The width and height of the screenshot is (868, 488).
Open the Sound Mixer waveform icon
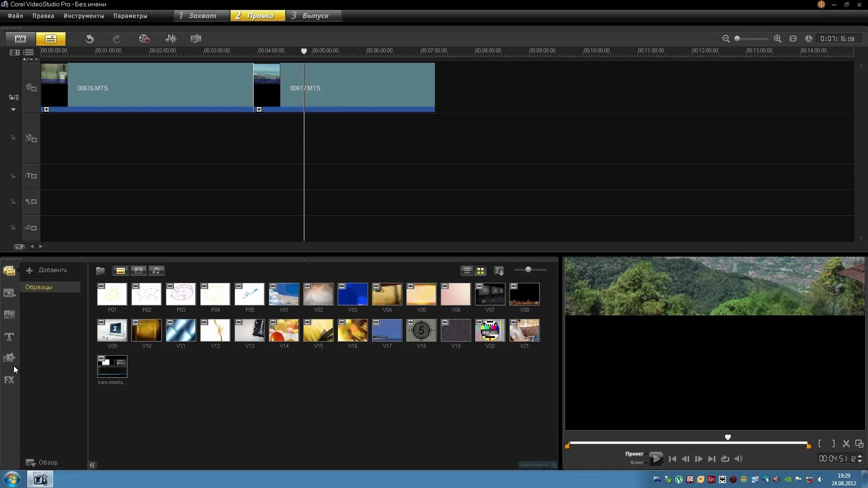[171, 39]
